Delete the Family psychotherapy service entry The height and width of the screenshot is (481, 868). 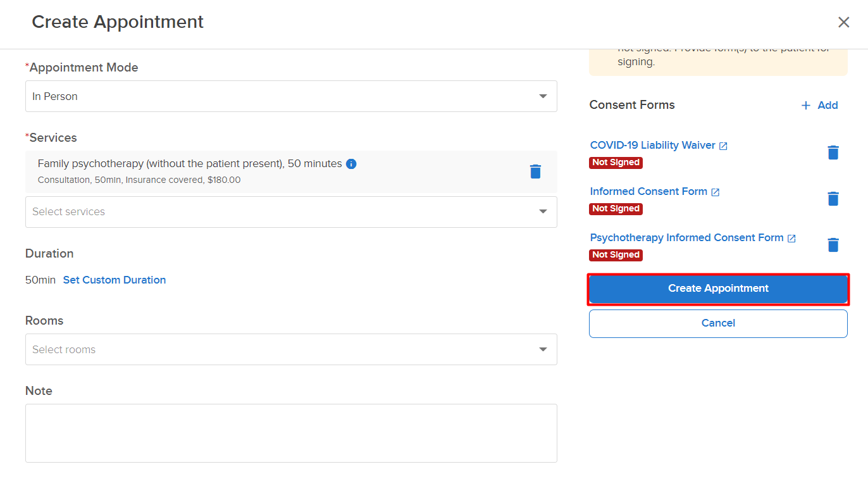click(535, 172)
